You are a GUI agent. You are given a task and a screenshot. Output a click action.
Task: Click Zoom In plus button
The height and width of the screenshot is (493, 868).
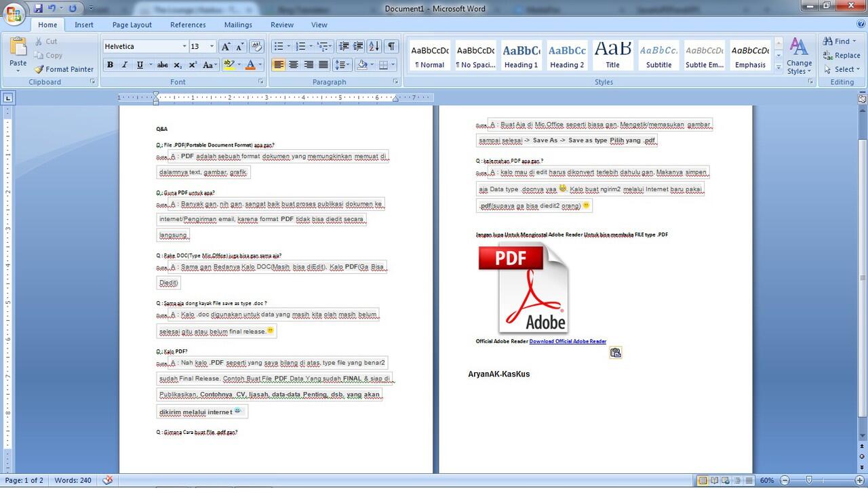[x=861, y=480]
